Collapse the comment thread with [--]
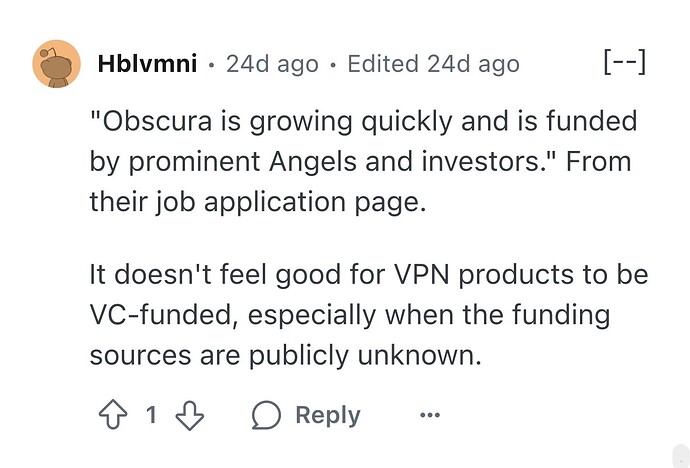The width and height of the screenshot is (690, 468). 625,64
